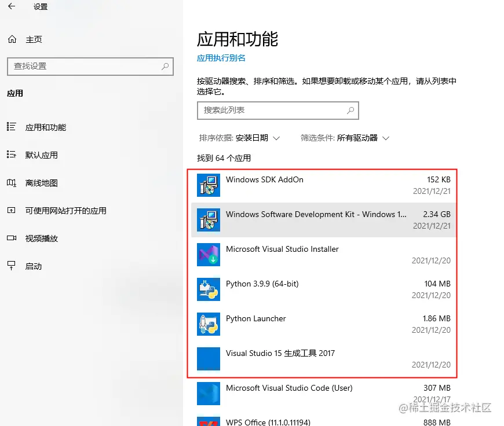
Task: Click the 1.86 MB size value
Action: tap(436, 318)
